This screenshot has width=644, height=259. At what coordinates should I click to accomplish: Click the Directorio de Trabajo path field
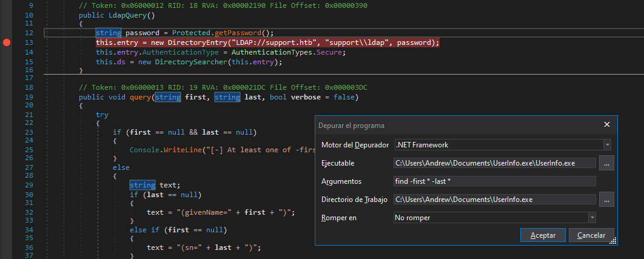pyautogui.click(x=494, y=199)
